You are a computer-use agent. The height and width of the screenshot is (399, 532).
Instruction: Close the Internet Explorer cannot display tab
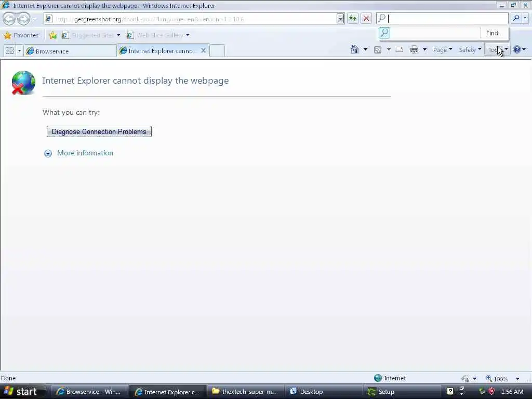pyautogui.click(x=203, y=50)
